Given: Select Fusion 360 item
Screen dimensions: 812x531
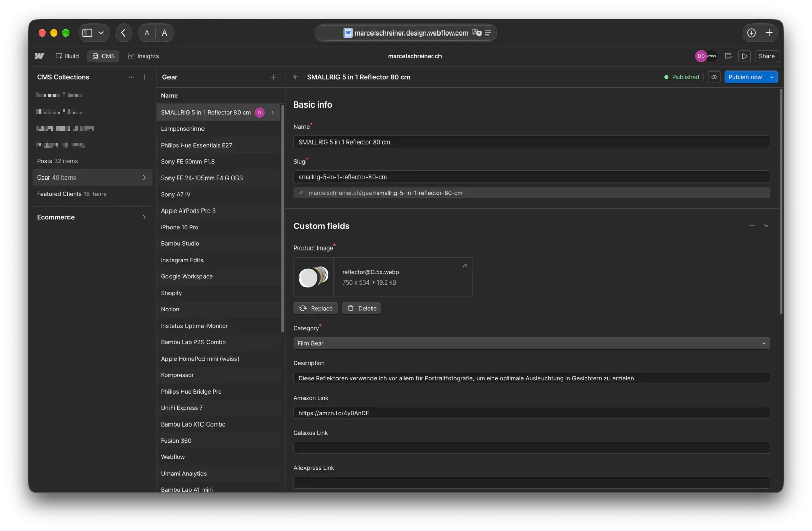Looking at the screenshot, I should 218,441.
